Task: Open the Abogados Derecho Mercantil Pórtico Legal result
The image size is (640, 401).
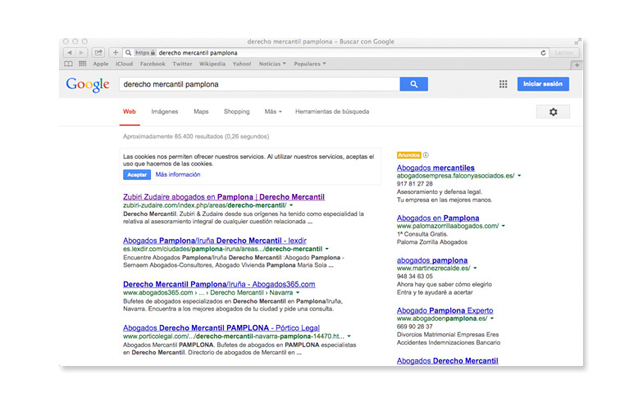Action: (x=221, y=328)
